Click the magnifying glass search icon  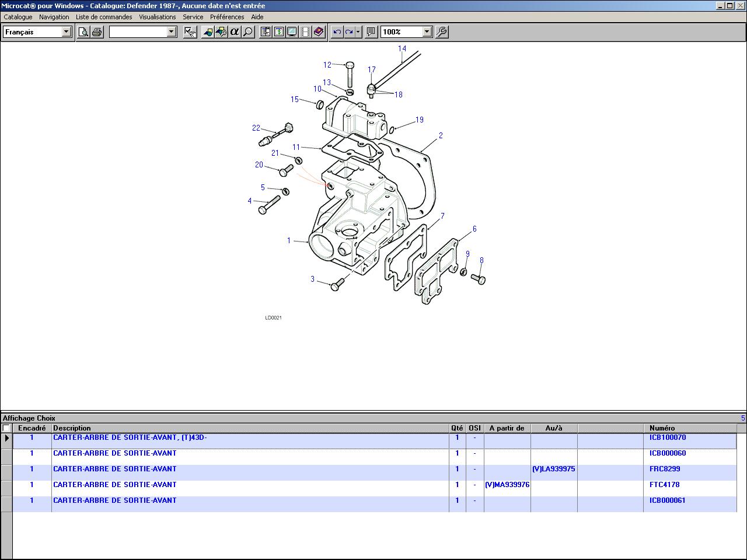tap(248, 32)
